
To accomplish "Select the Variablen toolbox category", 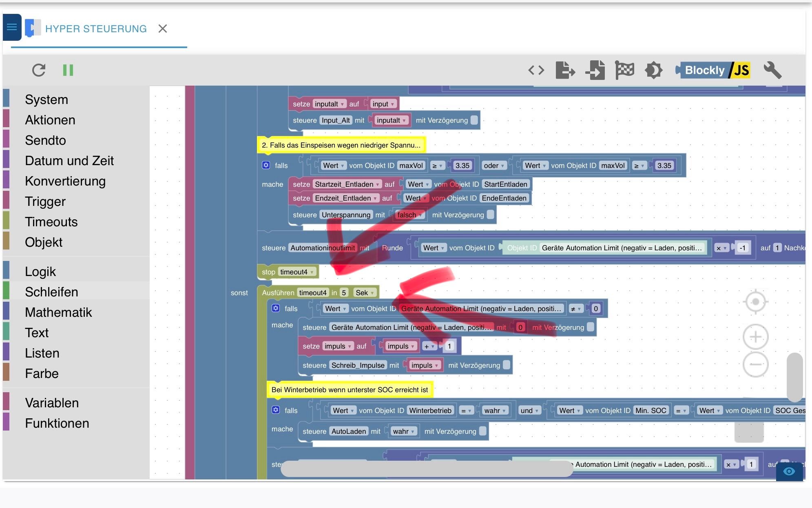I will 52,403.
